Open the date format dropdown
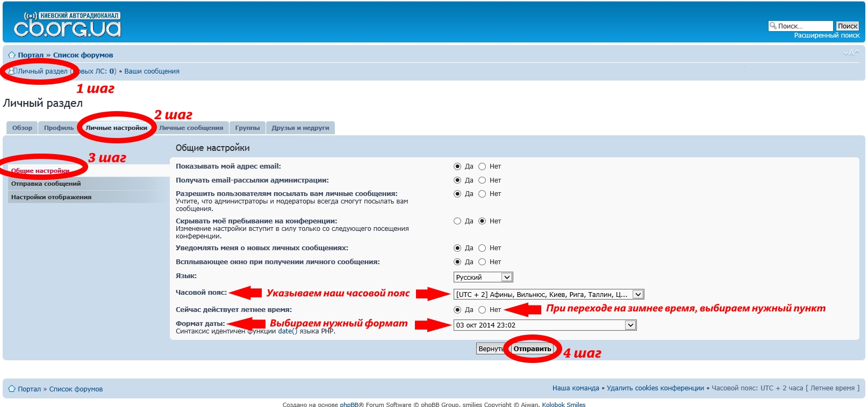 (544, 325)
